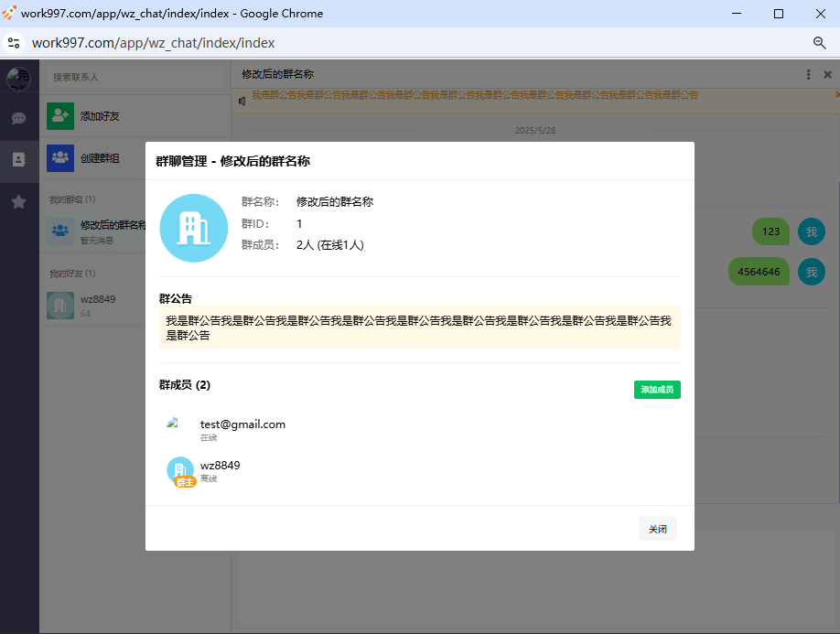
Task: Click the 创建群组 blue icon
Action: click(x=60, y=158)
